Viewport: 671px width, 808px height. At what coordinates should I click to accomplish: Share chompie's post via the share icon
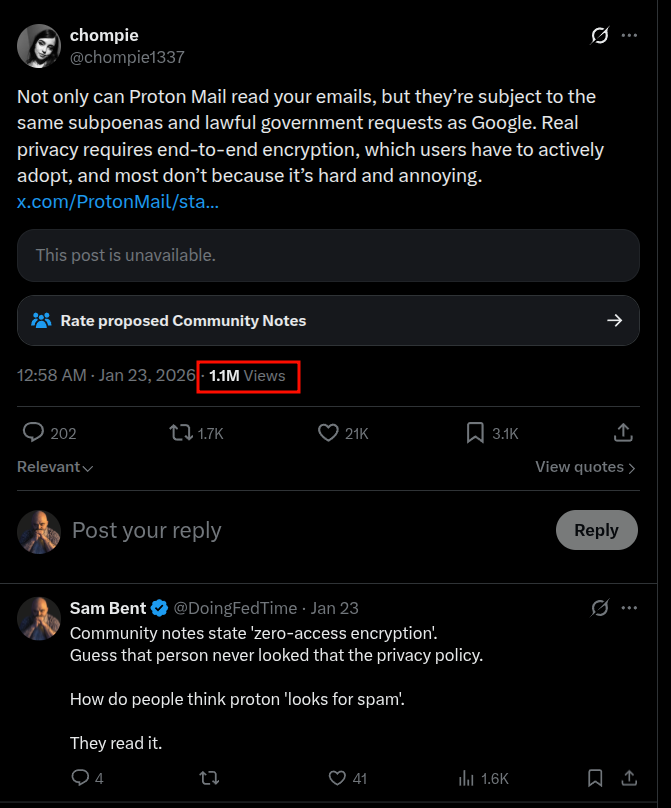click(623, 432)
